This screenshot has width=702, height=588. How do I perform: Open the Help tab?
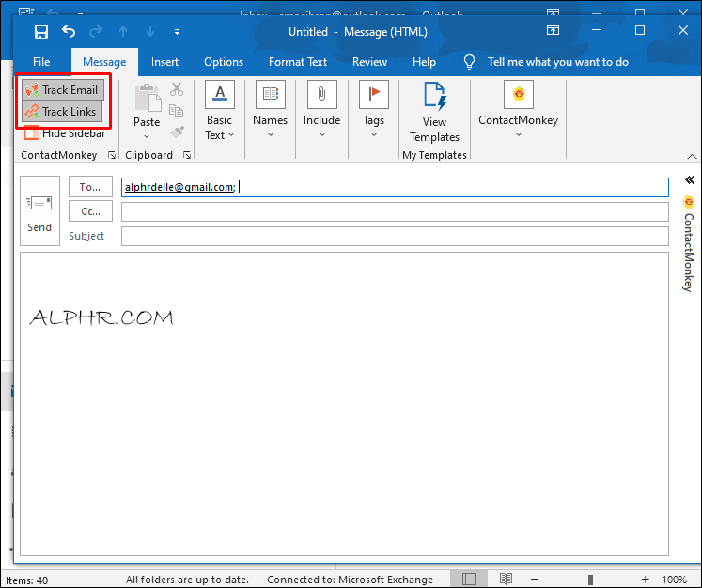(x=424, y=62)
